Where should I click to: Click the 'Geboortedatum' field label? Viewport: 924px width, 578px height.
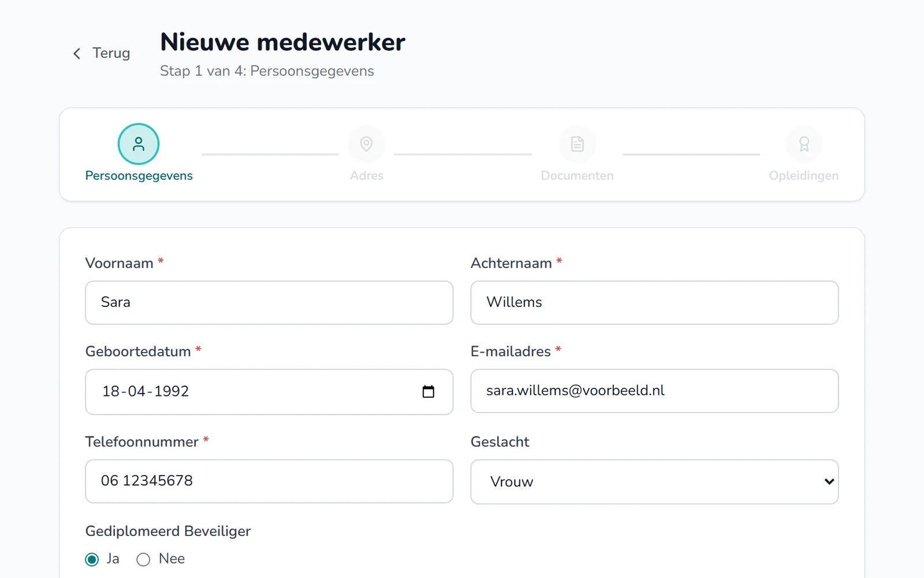[138, 351]
